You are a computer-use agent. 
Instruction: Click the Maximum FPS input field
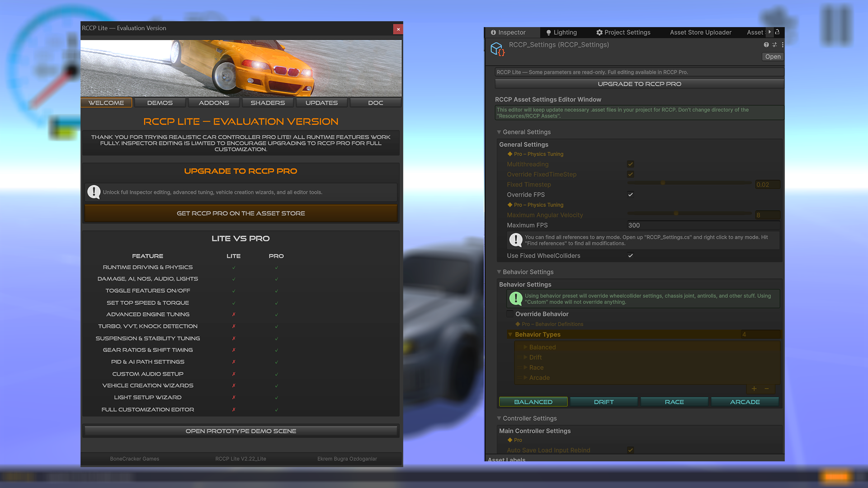click(x=703, y=225)
